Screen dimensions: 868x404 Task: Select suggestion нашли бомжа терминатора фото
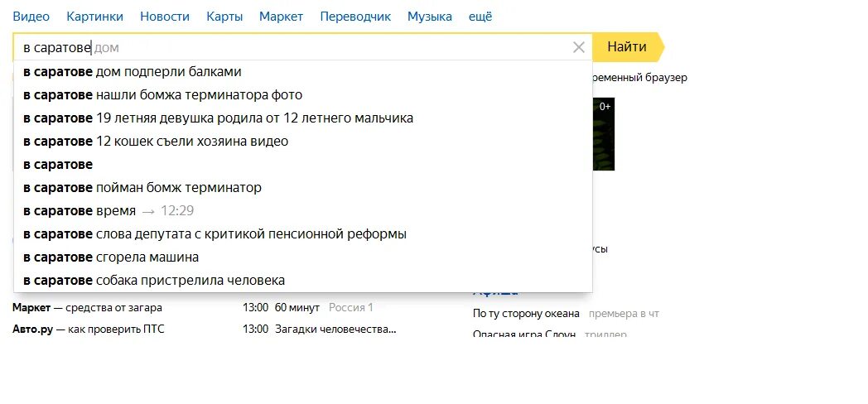coord(303,95)
